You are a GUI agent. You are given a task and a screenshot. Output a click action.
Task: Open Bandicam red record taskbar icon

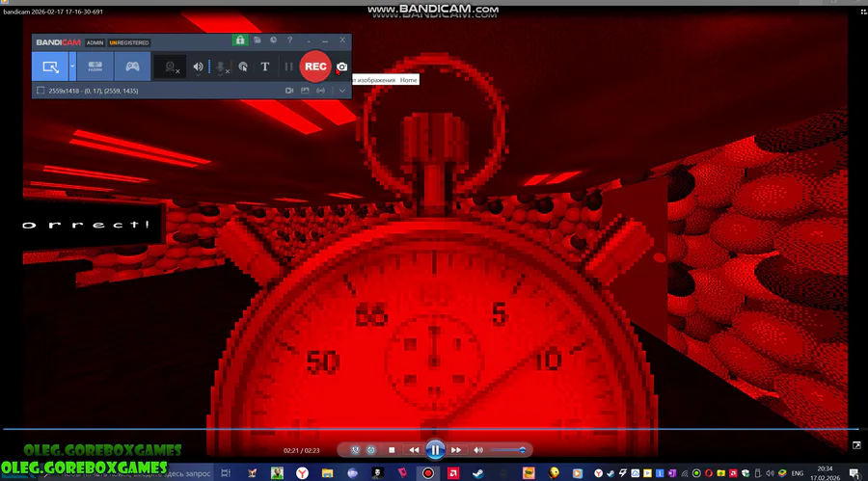tap(428, 473)
